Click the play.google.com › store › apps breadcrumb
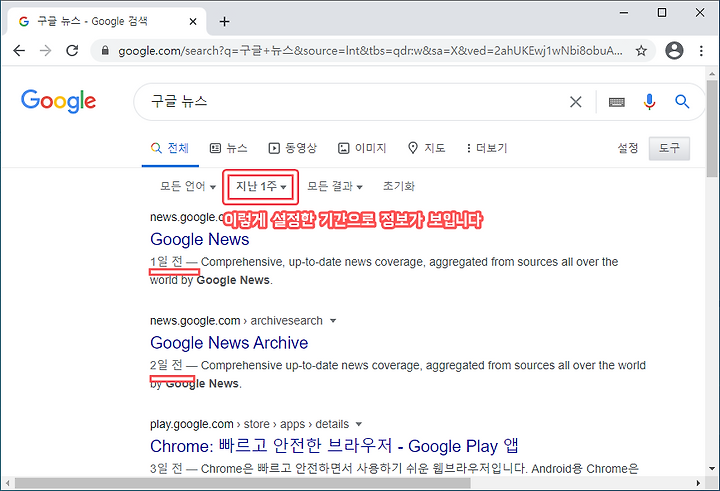 249,424
